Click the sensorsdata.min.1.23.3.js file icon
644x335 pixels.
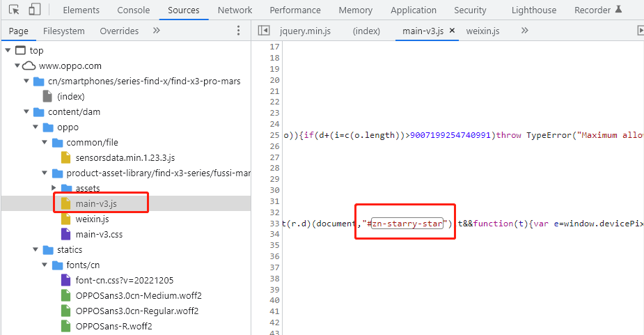pyautogui.click(x=66, y=157)
